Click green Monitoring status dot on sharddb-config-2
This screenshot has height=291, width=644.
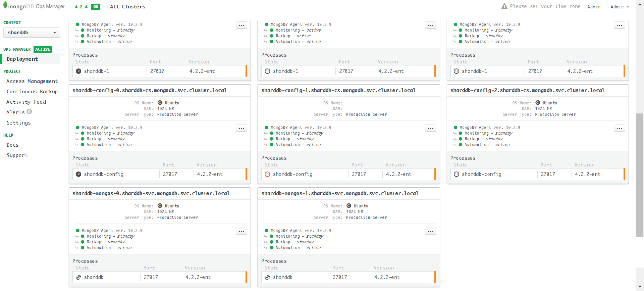point(461,133)
